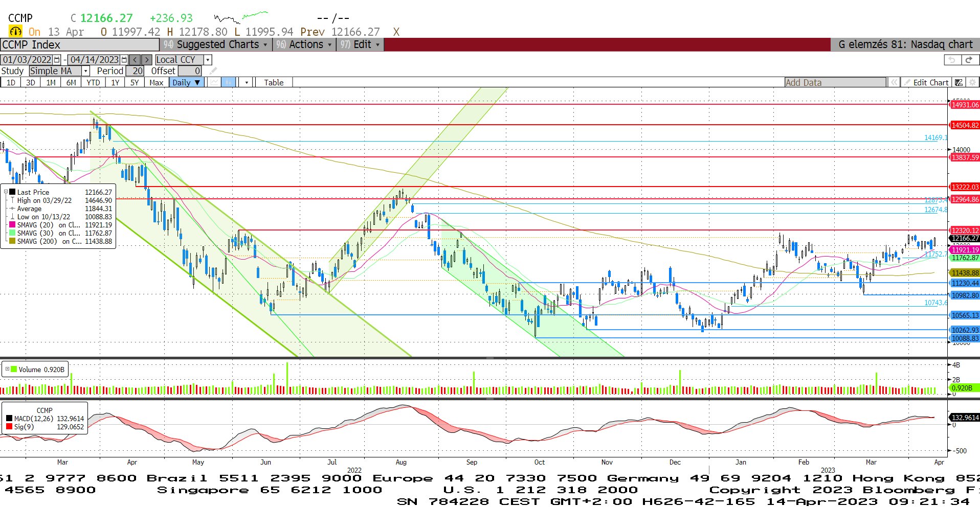This screenshot has height=530, width=980.
Task: Open the chart settings gear icon
Action: (x=972, y=82)
